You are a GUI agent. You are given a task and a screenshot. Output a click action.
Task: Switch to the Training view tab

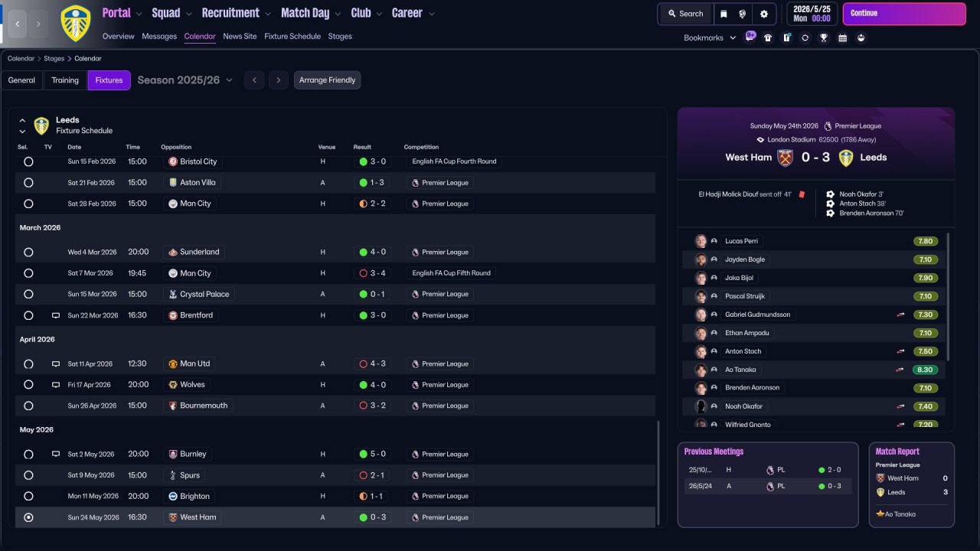[65, 80]
